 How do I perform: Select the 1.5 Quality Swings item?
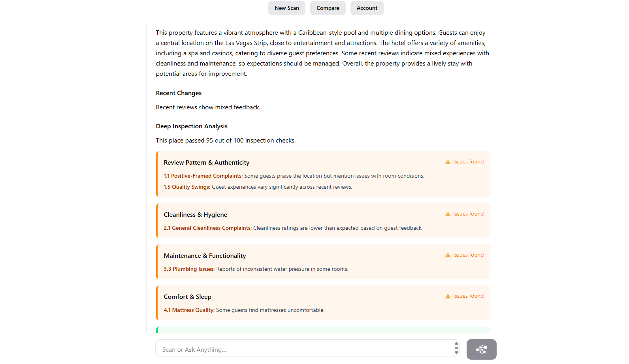[x=258, y=187]
